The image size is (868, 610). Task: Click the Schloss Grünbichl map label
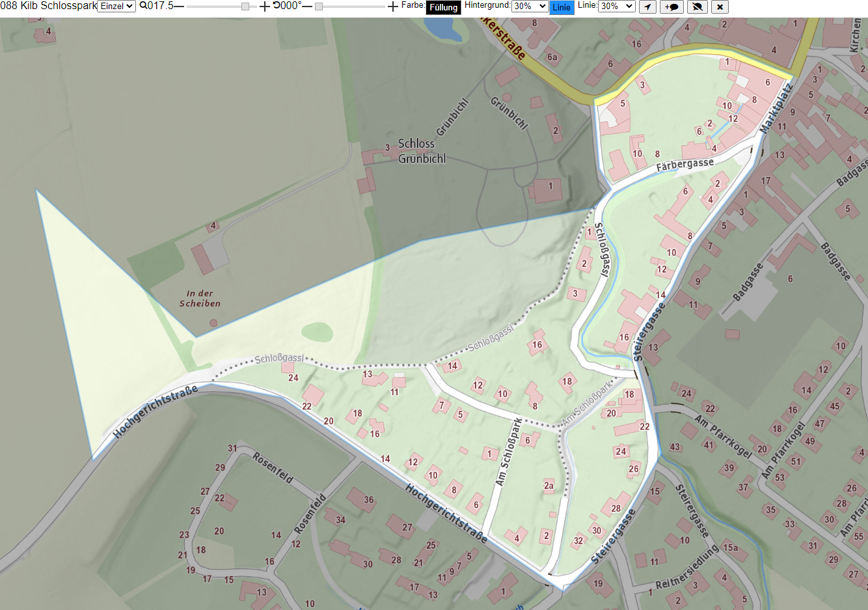422,150
